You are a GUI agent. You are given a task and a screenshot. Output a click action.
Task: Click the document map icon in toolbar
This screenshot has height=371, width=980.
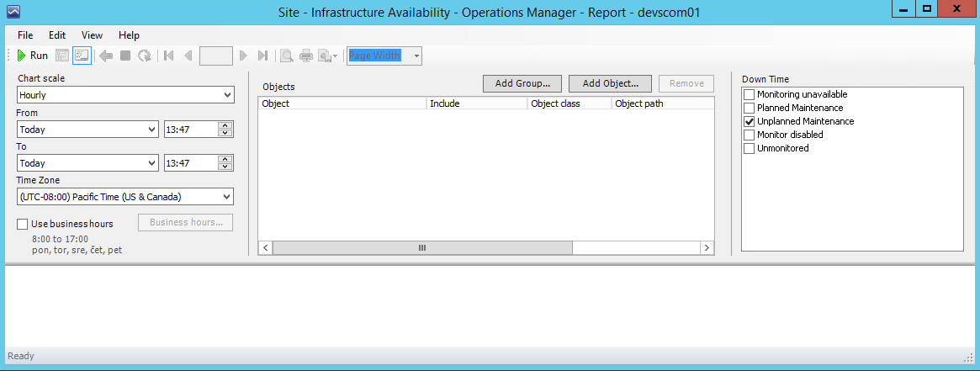click(x=62, y=56)
